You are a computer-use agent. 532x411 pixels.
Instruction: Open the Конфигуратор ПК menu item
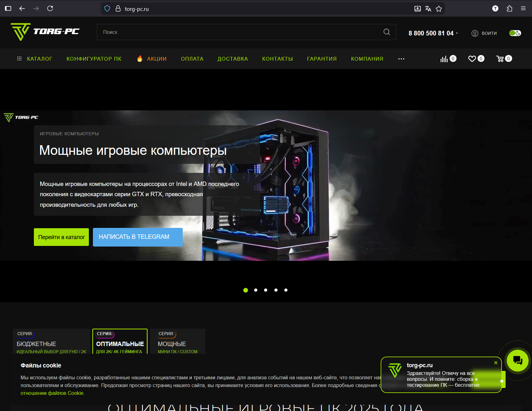click(94, 59)
